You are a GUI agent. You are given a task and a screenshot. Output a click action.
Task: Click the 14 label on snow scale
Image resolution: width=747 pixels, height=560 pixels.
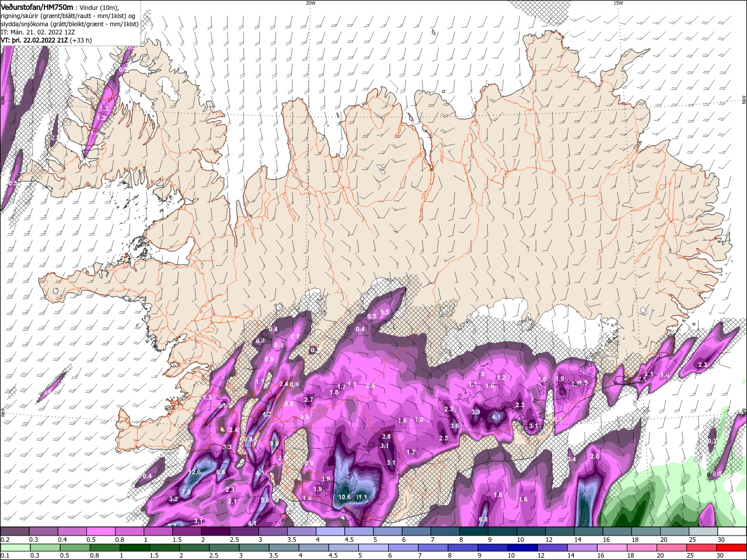577,540
